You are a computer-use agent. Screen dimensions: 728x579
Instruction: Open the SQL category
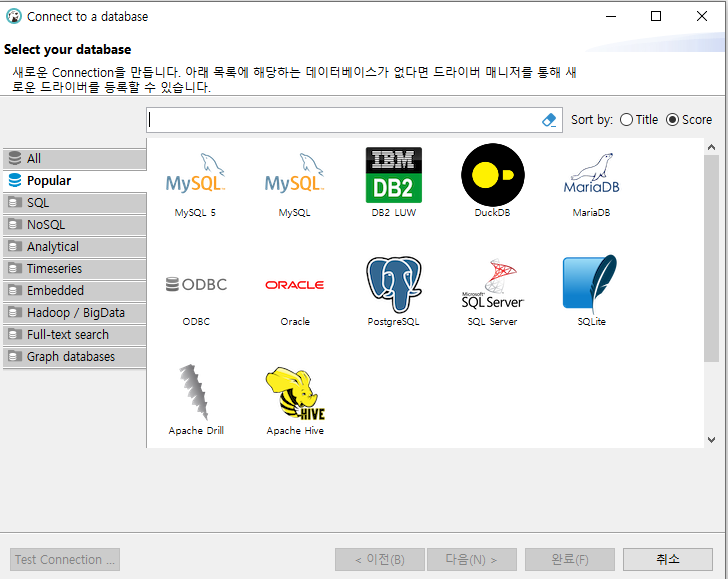click(75, 203)
